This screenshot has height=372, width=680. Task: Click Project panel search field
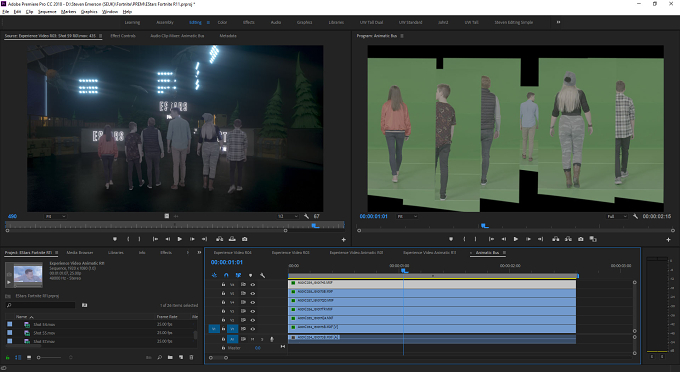[41, 306]
